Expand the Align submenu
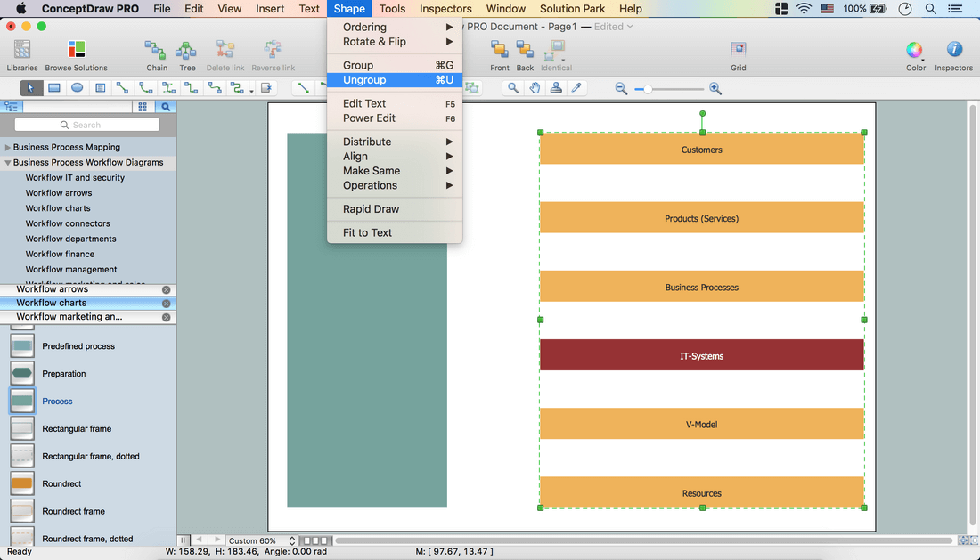 tap(395, 157)
